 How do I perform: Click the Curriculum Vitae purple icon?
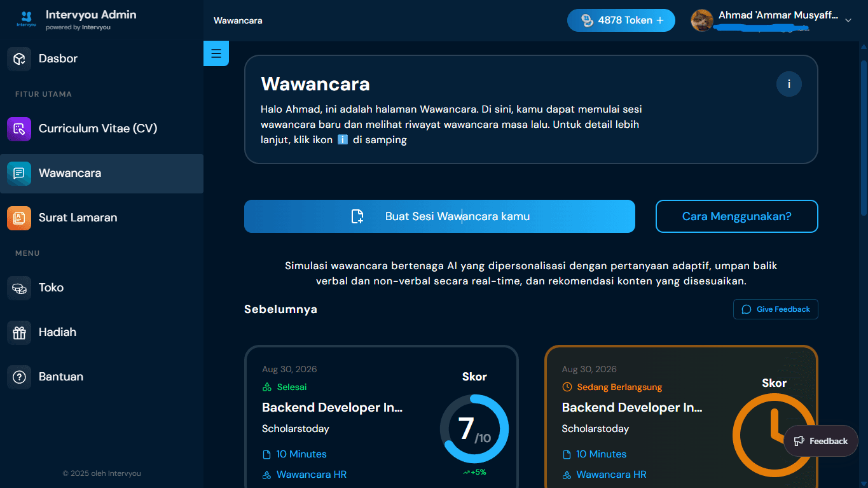pos(19,129)
